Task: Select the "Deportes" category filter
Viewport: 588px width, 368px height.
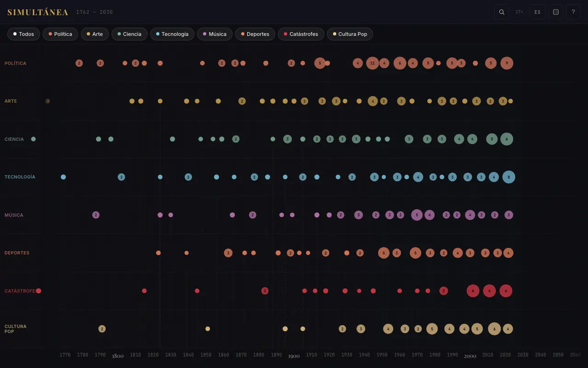Action: click(x=255, y=34)
